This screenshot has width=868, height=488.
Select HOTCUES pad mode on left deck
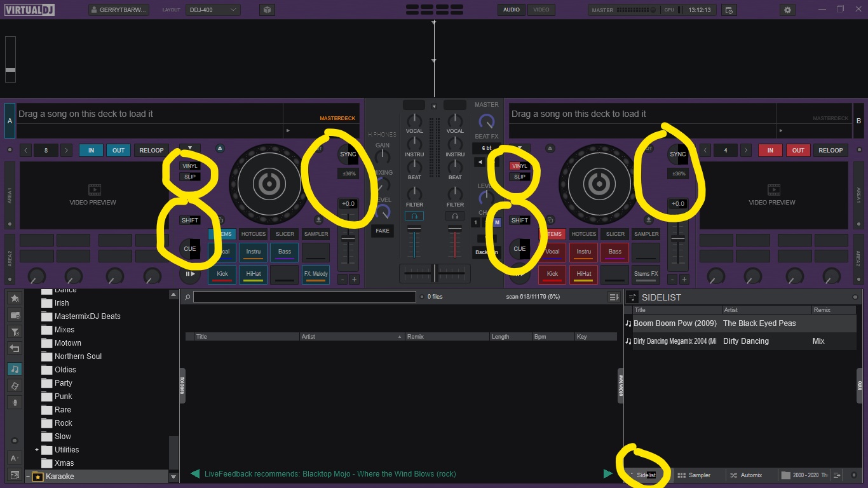(254, 234)
